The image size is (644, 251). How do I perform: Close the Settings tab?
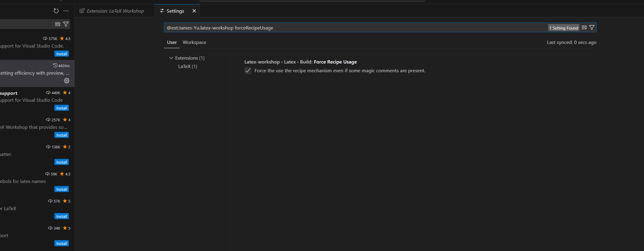click(x=194, y=11)
